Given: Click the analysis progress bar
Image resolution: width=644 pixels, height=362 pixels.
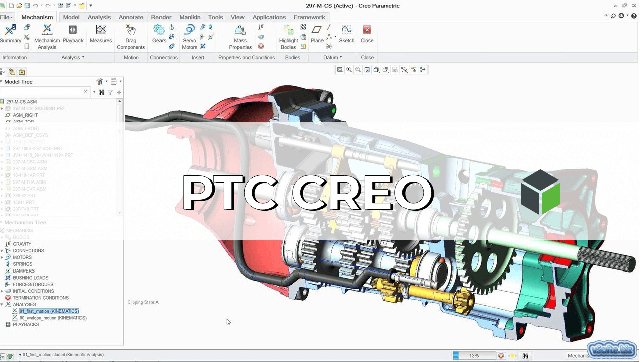Looking at the screenshot, I should [474, 356].
